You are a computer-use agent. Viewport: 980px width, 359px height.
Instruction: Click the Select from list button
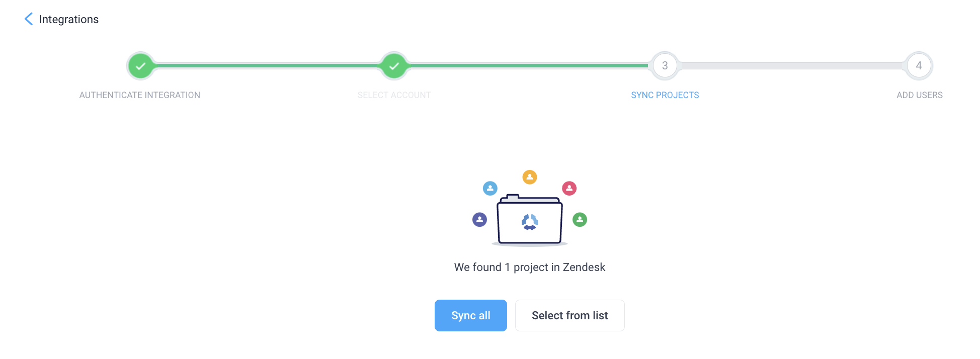click(569, 315)
